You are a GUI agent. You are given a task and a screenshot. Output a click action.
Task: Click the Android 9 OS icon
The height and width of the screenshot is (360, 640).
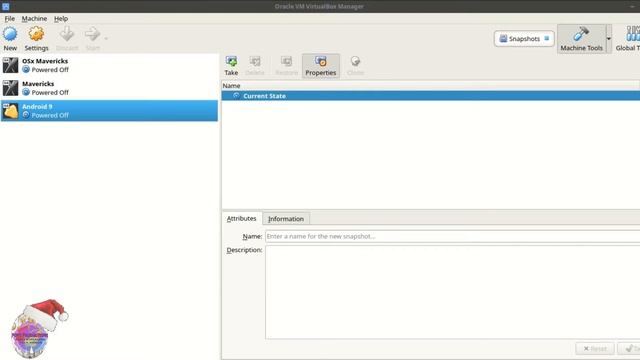tap(10, 111)
